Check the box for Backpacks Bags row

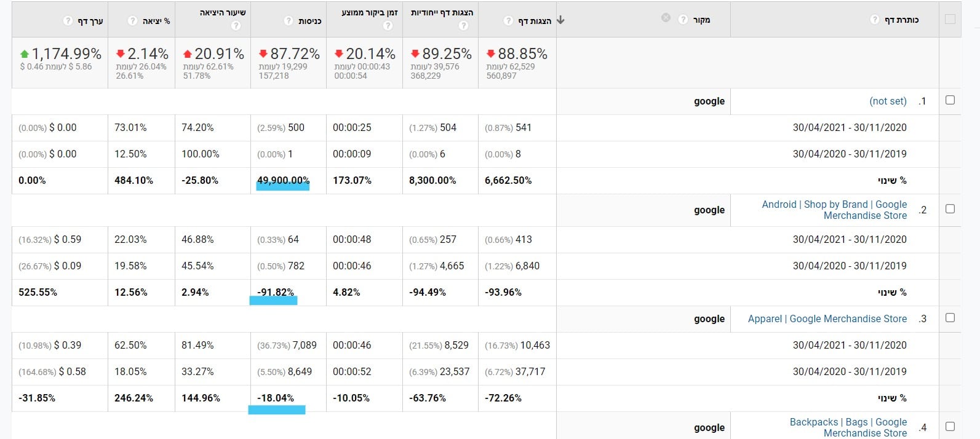click(950, 427)
